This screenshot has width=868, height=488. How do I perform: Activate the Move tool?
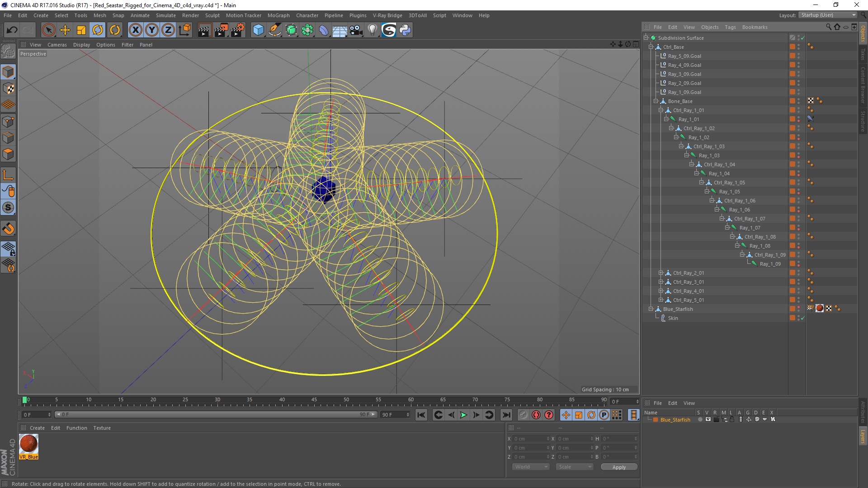coord(65,30)
